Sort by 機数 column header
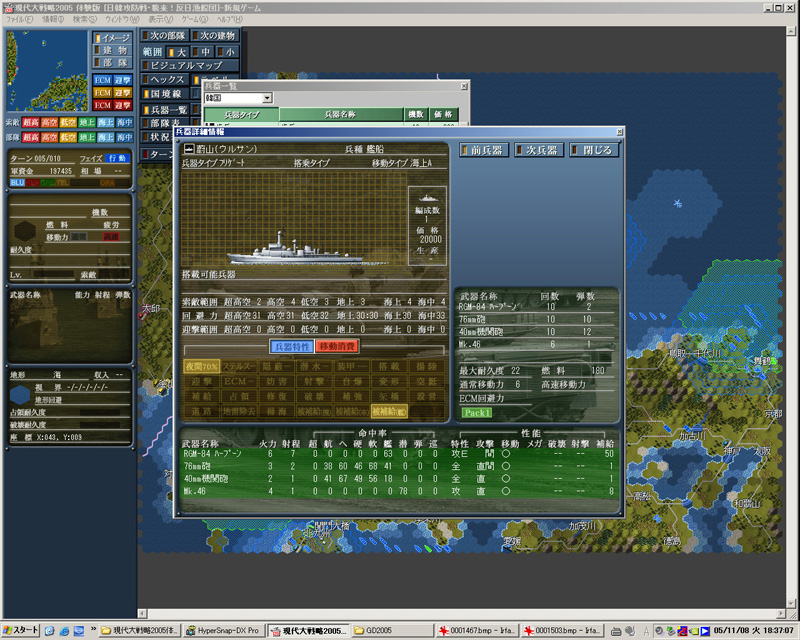 point(416,114)
